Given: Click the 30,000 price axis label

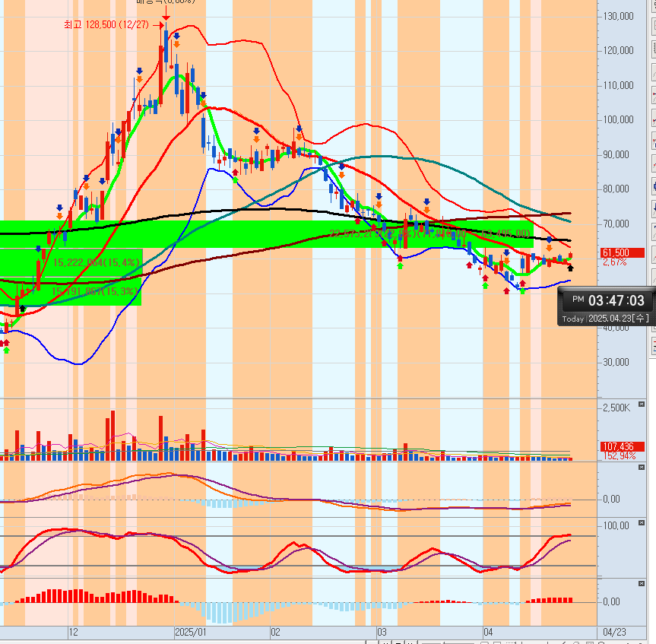Looking at the screenshot, I should [616, 362].
